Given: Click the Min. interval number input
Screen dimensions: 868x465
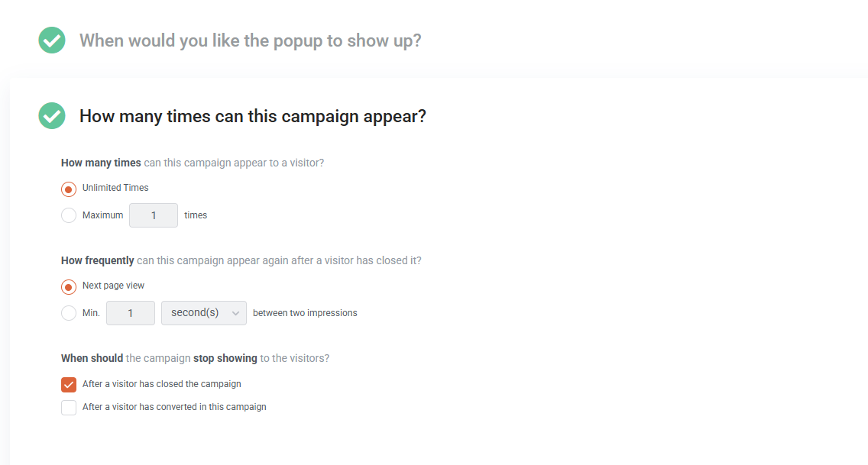Looking at the screenshot, I should [x=131, y=313].
